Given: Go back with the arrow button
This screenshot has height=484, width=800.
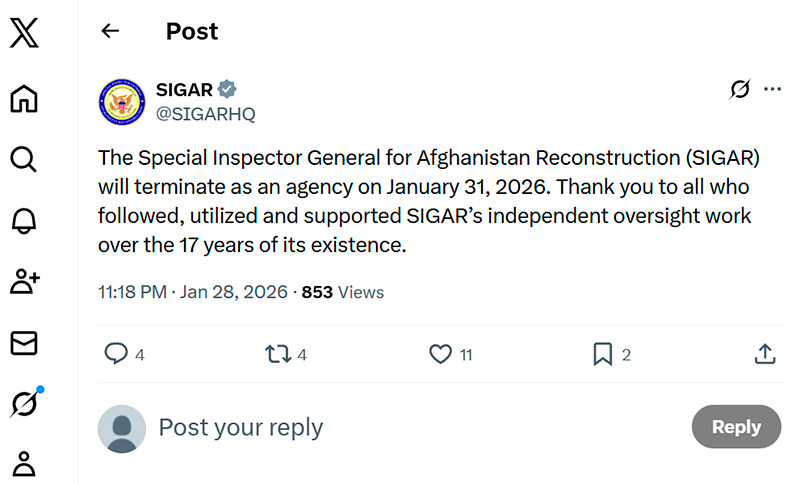Looking at the screenshot, I should click(x=110, y=31).
